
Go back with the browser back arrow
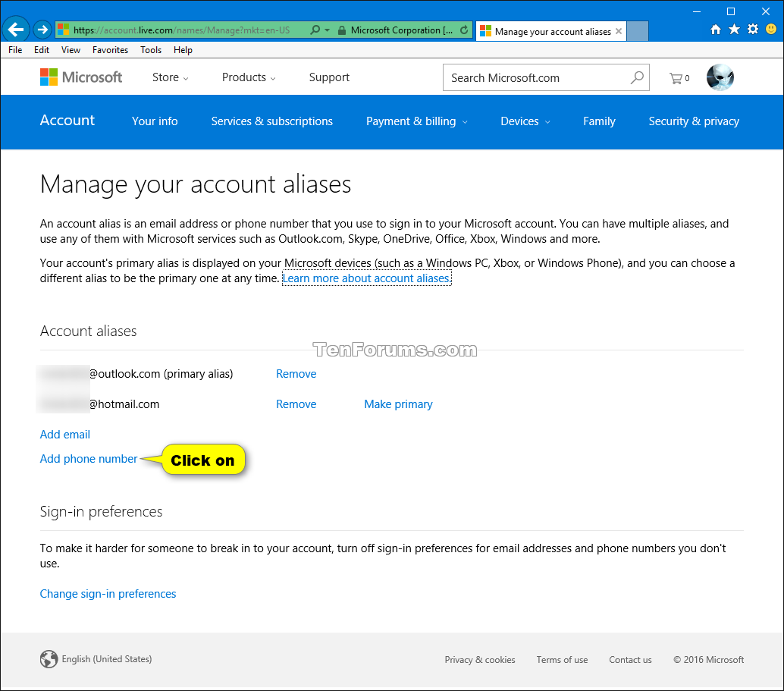click(x=15, y=30)
